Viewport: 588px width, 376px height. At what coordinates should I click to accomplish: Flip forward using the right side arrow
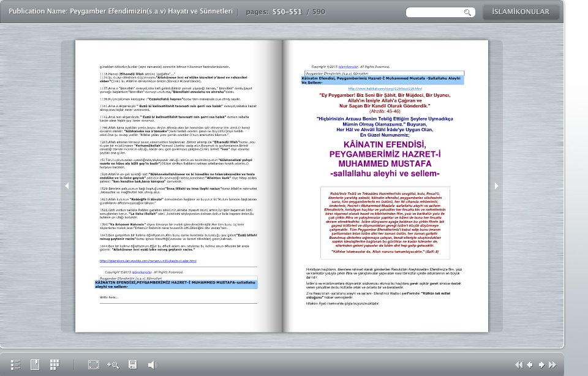497,186
